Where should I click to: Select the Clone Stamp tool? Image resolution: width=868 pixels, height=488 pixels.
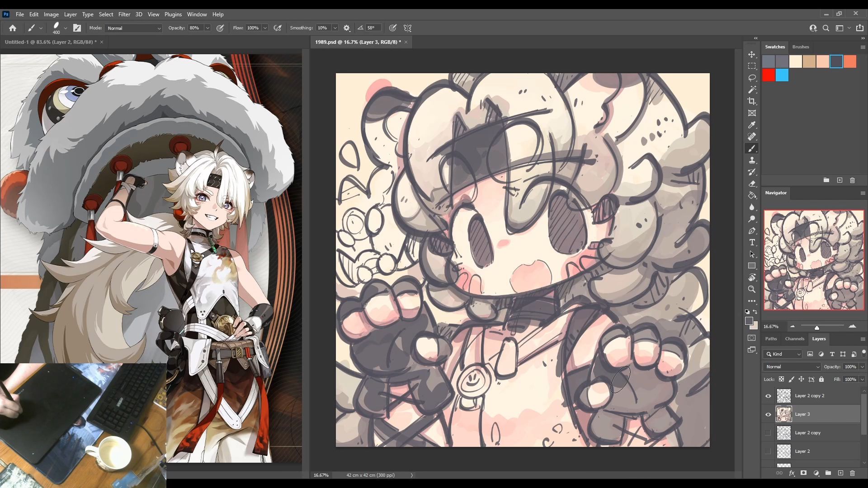point(752,160)
